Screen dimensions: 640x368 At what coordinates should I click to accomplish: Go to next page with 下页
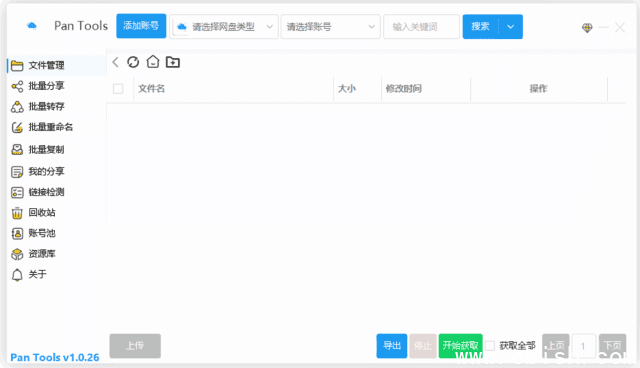coord(613,346)
